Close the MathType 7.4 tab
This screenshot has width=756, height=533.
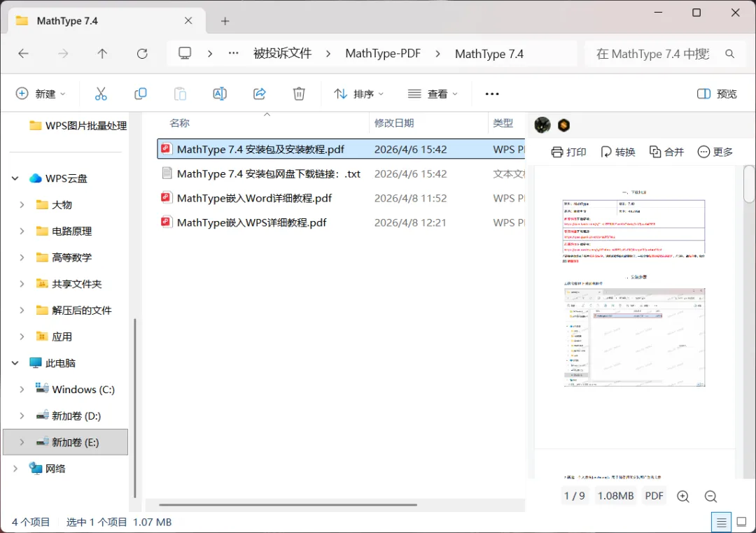point(188,21)
